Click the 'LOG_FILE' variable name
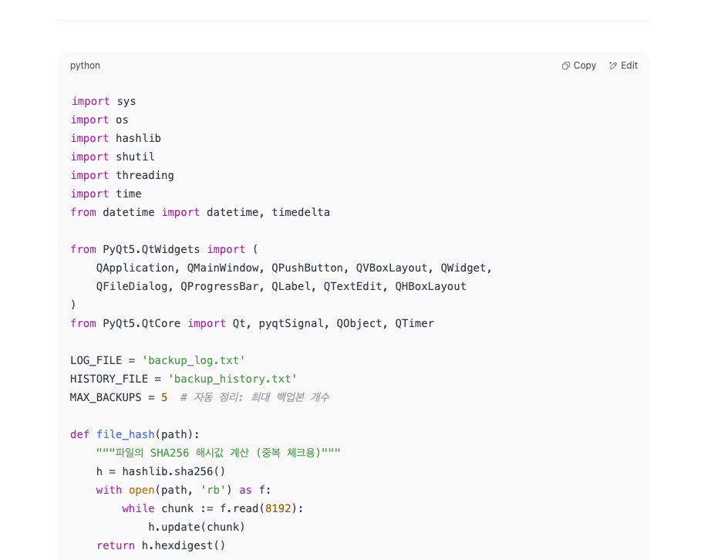The height and width of the screenshot is (560, 728). click(96, 361)
